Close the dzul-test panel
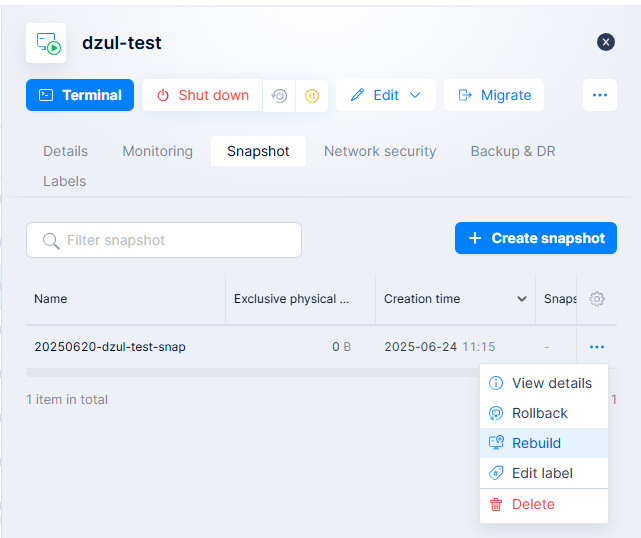The height and width of the screenshot is (538, 641). click(x=606, y=42)
